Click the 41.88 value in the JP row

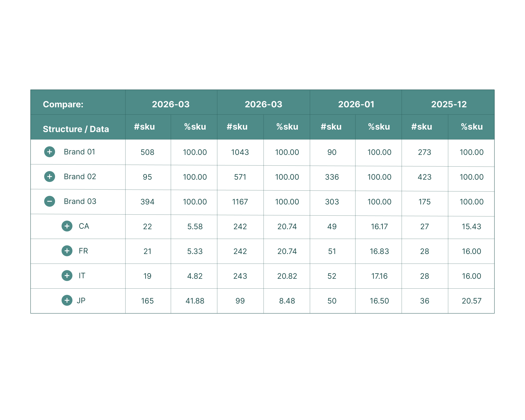(x=195, y=301)
